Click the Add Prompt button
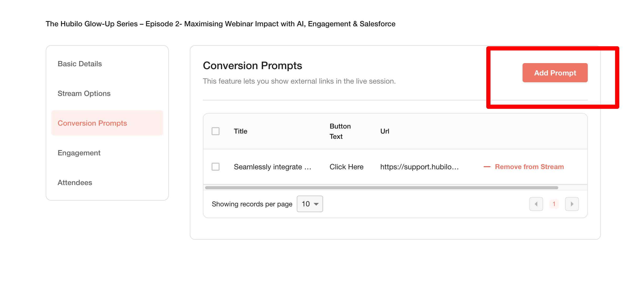The height and width of the screenshot is (306, 644). [x=555, y=73]
